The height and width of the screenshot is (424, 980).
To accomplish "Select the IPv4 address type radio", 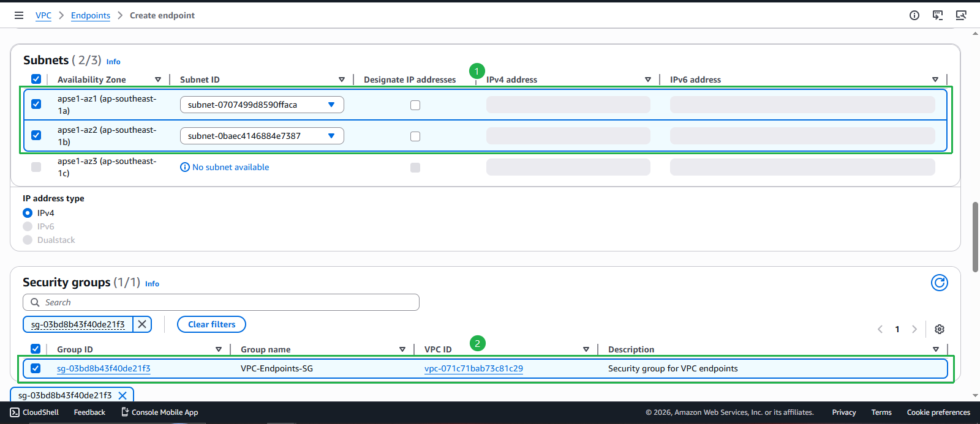I will click(28, 213).
